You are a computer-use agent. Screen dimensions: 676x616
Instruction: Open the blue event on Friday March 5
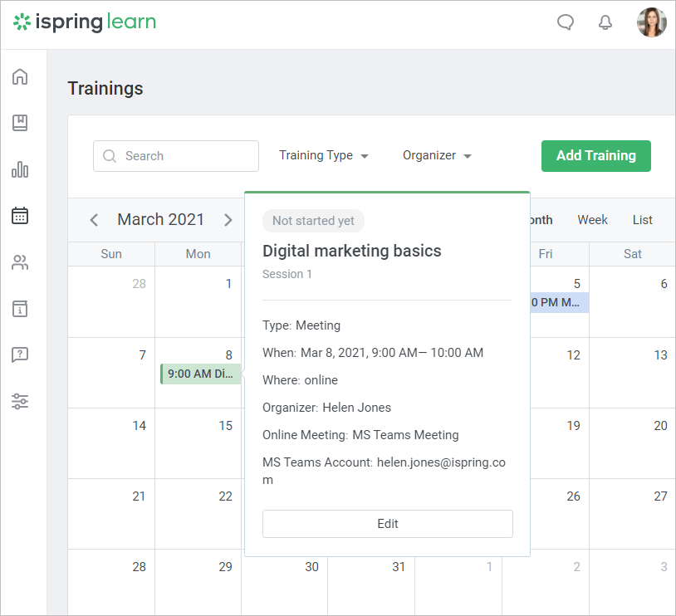pos(558,302)
